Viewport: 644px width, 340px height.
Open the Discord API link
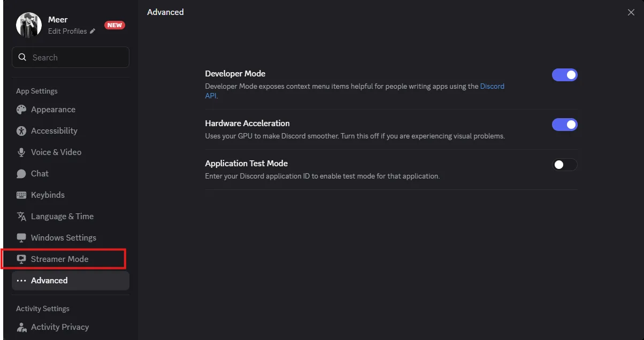pyautogui.click(x=492, y=87)
